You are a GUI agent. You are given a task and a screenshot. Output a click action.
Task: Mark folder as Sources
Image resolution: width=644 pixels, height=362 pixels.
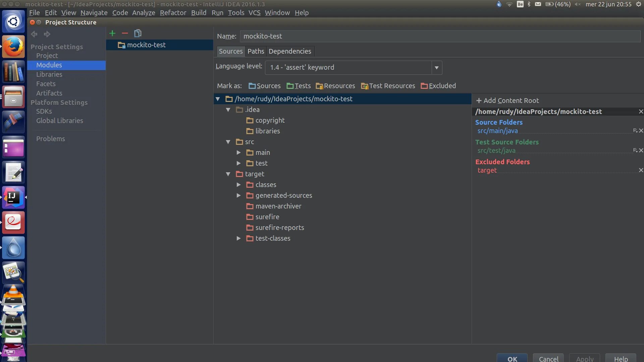(x=264, y=86)
